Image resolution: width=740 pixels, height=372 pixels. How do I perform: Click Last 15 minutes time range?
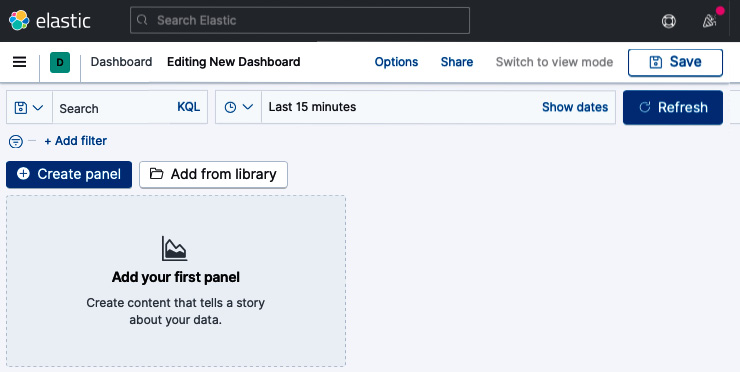point(312,107)
